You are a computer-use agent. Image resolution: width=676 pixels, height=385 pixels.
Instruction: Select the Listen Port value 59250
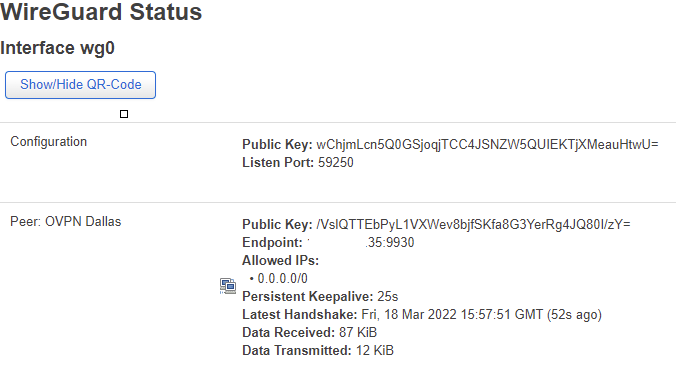point(336,163)
